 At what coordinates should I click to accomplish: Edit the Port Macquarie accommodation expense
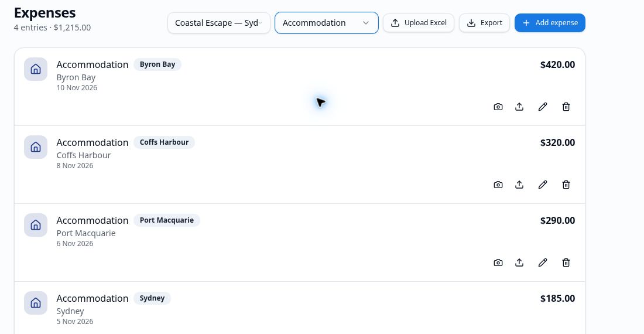click(543, 263)
